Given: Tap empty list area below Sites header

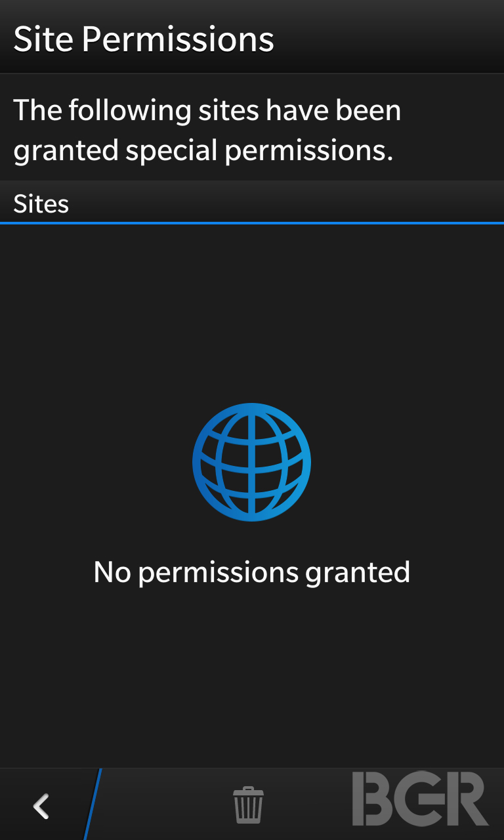Looking at the screenshot, I should pos(252,308).
